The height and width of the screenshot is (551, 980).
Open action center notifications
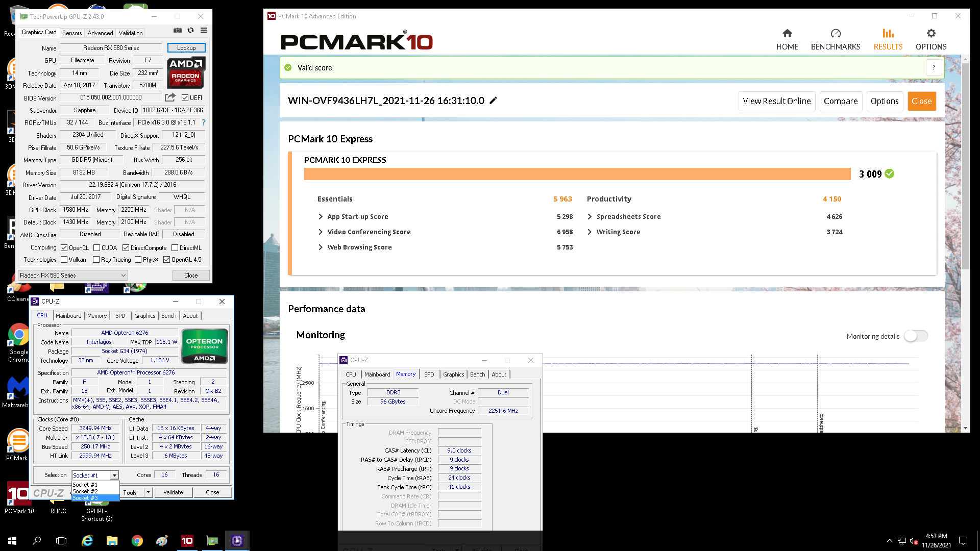click(x=963, y=540)
